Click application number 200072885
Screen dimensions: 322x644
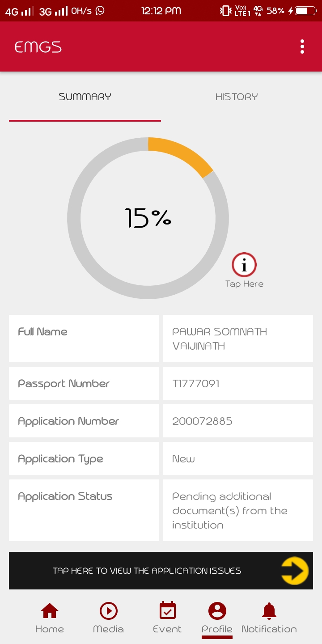pyautogui.click(x=202, y=421)
